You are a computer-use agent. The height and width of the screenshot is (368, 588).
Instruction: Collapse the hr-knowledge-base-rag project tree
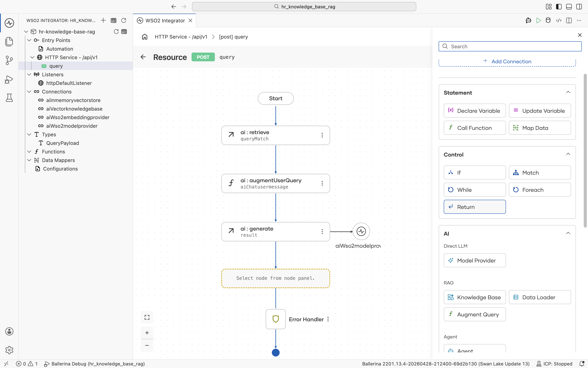[26, 32]
